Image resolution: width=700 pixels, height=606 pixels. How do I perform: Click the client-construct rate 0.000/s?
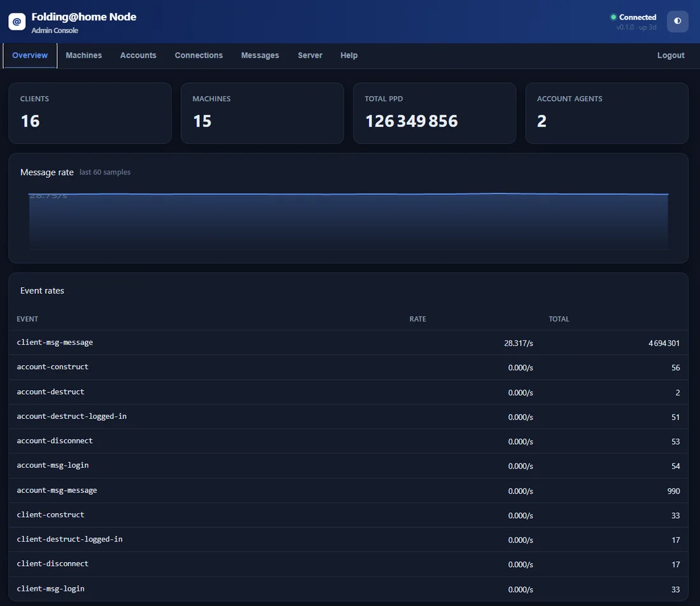pos(521,516)
